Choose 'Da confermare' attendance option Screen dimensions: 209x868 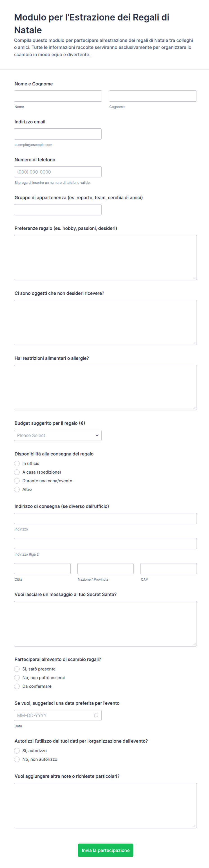click(x=17, y=686)
